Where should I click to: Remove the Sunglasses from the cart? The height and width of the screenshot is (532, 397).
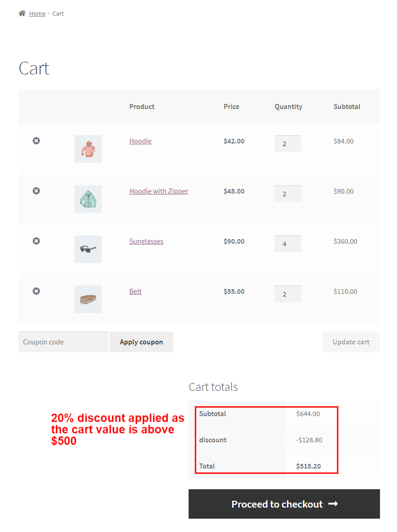[36, 241]
